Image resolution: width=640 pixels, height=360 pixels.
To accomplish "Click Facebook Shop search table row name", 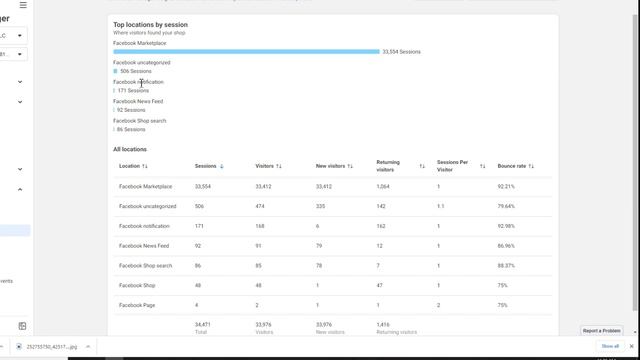I will (x=145, y=266).
